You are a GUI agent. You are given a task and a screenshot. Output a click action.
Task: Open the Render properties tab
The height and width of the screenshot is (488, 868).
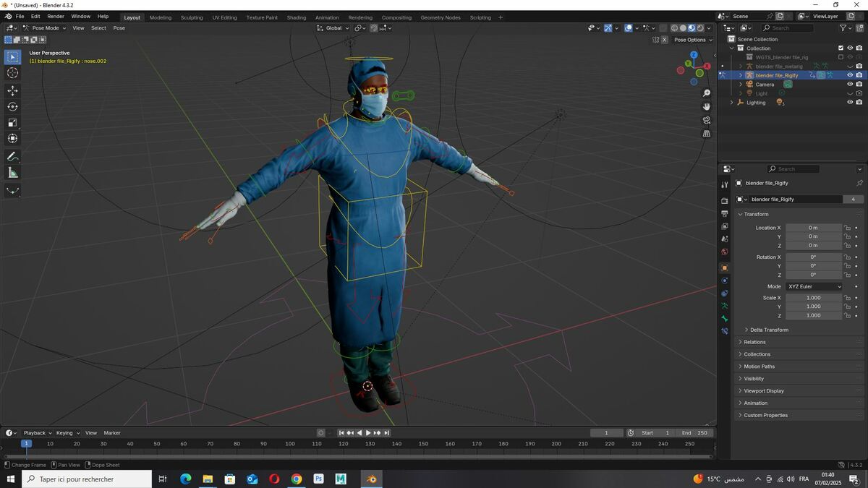[x=725, y=201]
